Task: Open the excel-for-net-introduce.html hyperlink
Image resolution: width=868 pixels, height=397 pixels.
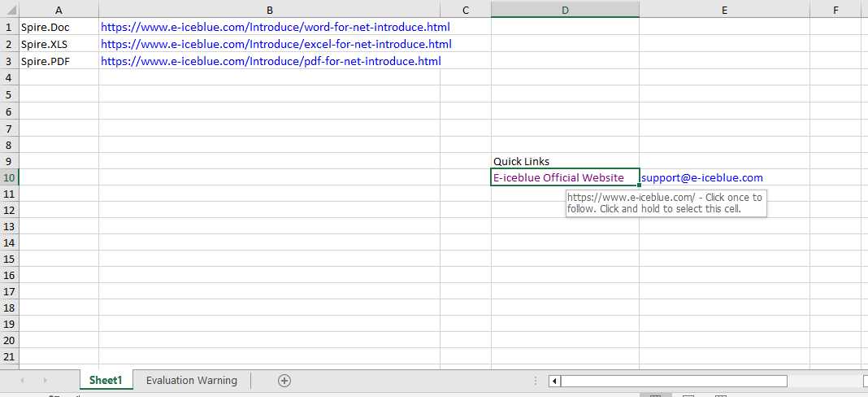Action: 276,44
